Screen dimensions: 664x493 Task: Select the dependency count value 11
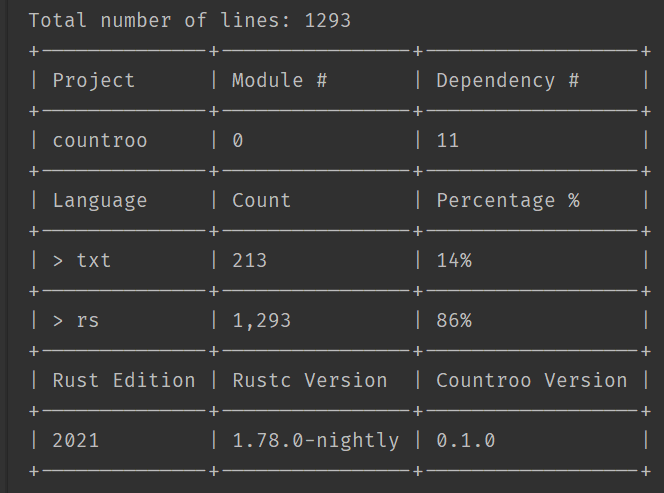(x=447, y=140)
